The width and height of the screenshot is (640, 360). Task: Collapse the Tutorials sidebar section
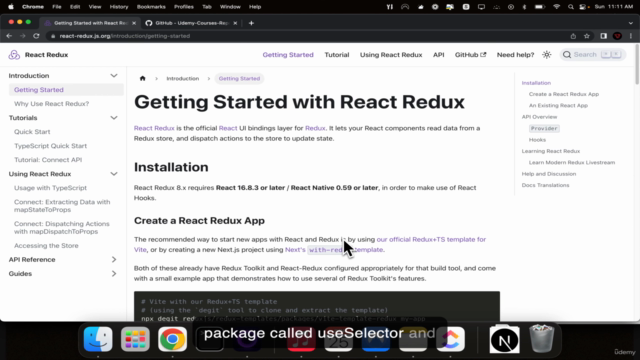[x=114, y=118]
